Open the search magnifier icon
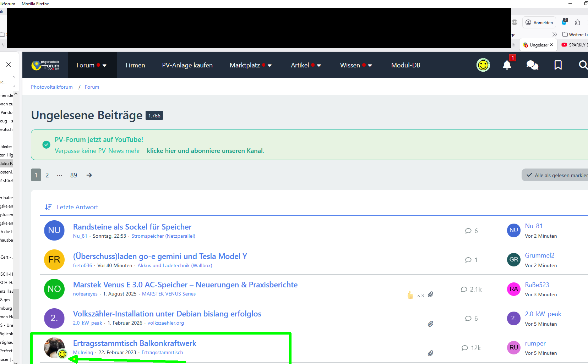The height and width of the screenshot is (364, 588). click(x=583, y=65)
